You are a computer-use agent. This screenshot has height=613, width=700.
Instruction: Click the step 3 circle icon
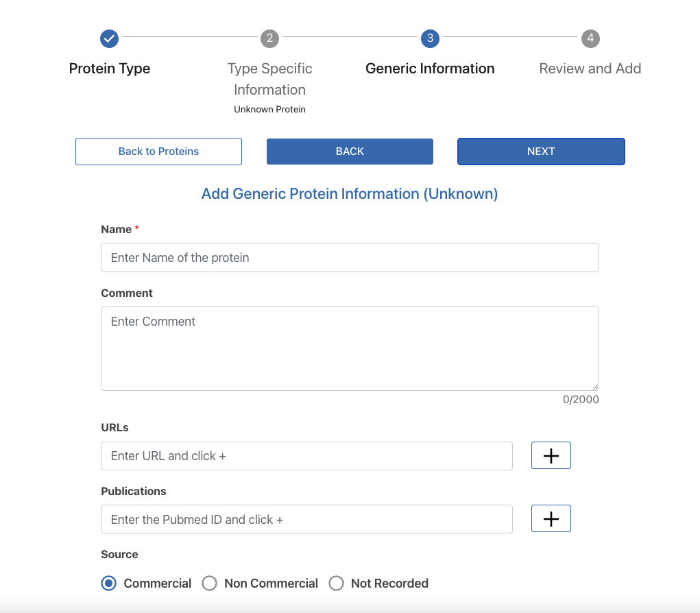(430, 38)
